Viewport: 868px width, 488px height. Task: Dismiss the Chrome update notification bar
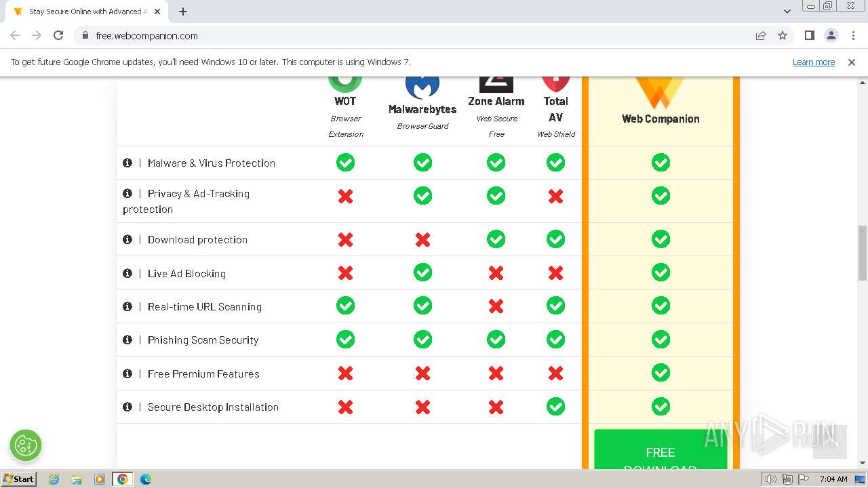[852, 62]
